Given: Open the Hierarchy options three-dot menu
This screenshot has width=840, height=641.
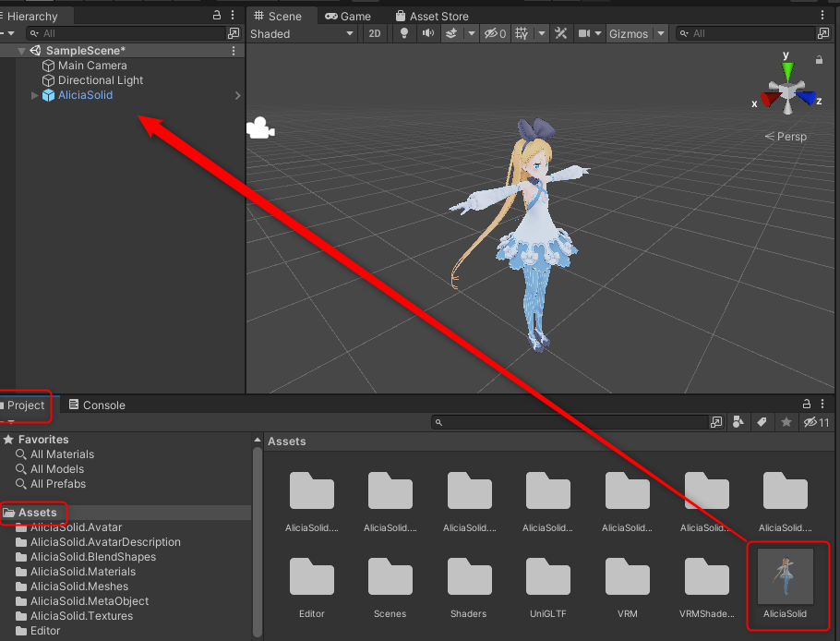Looking at the screenshot, I should click(x=232, y=15).
